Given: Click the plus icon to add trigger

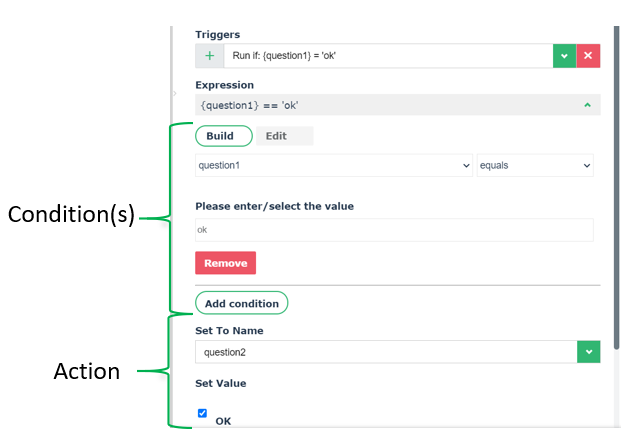Looking at the screenshot, I should [208, 56].
